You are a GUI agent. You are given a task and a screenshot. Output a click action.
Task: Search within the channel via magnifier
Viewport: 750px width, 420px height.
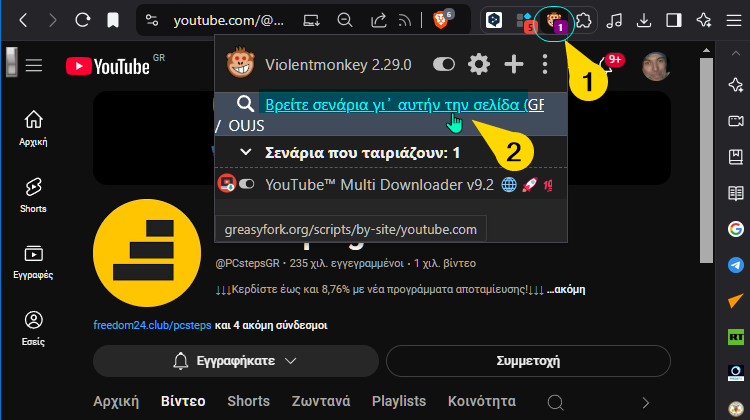555,402
